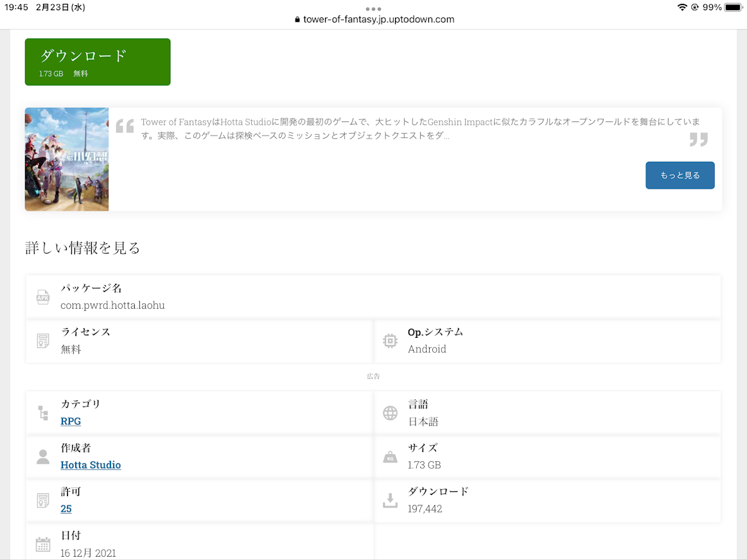747x560 pixels.
Task: Tap the 99% battery percentage
Action: pyautogui.click(x=712, y=7)
